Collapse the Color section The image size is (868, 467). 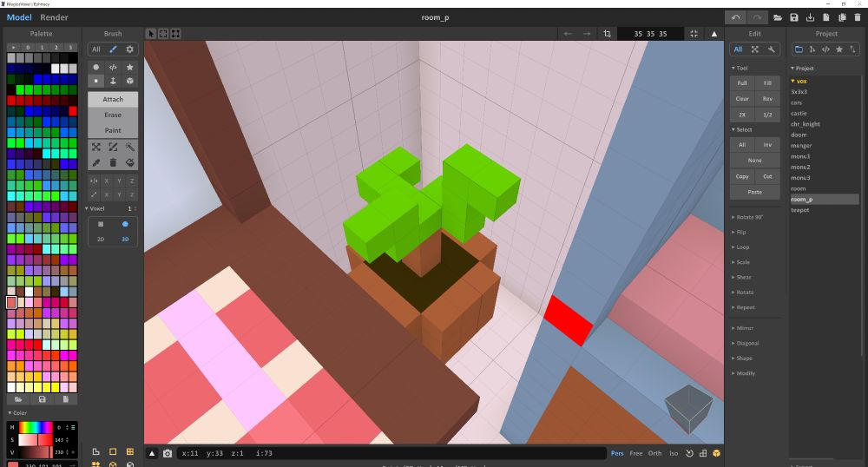pos(17,413)
